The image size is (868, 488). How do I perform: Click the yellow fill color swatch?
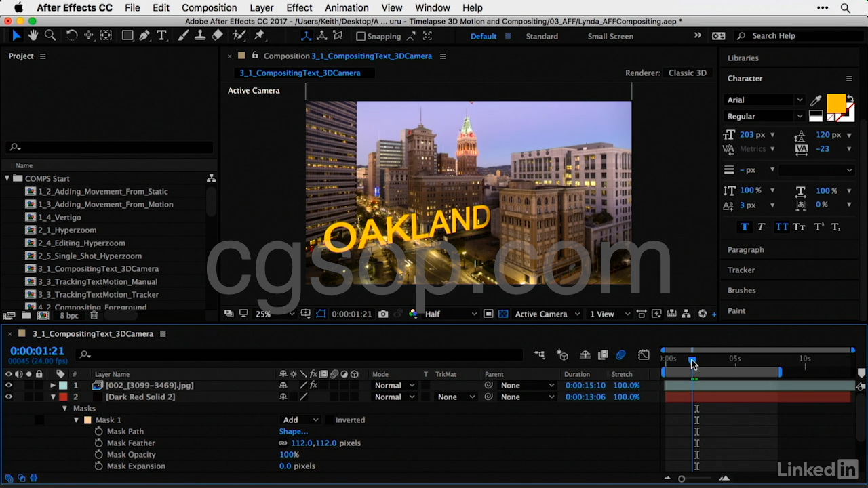point(835,102)
